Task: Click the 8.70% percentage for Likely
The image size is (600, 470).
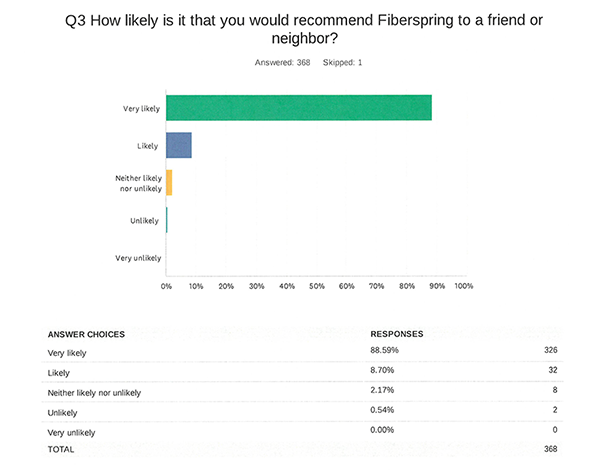Action: [384, 371]
